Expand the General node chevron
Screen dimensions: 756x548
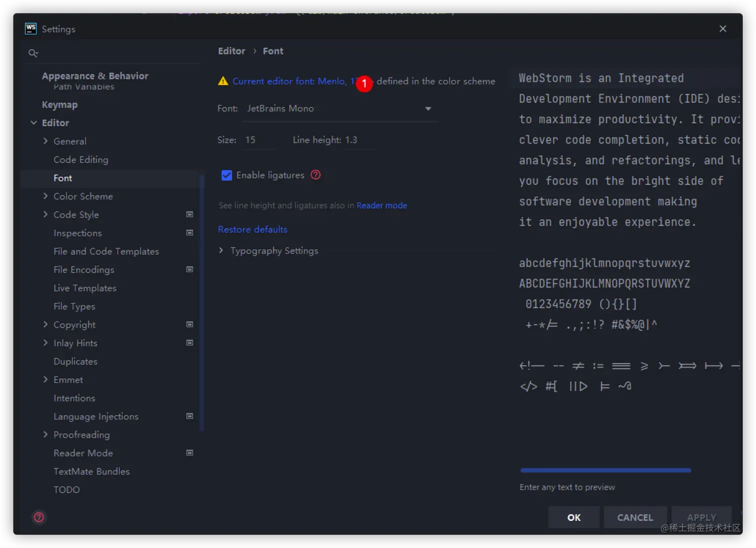[45, 141]
